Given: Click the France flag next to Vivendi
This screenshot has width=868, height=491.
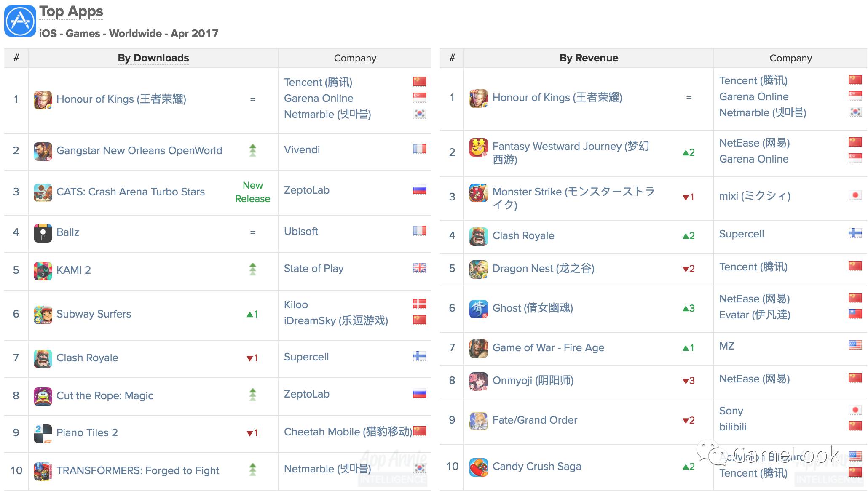Looking at the screenshot, I should (419, 149).
